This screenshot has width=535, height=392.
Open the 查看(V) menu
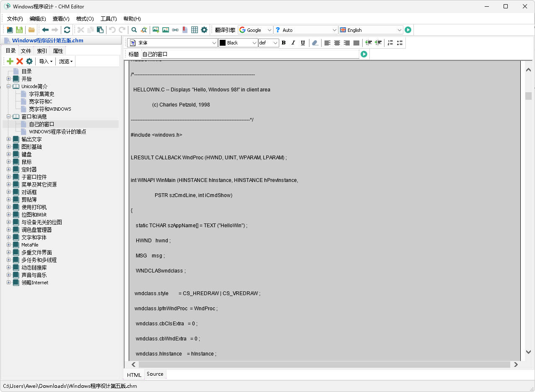pos(61,18)
